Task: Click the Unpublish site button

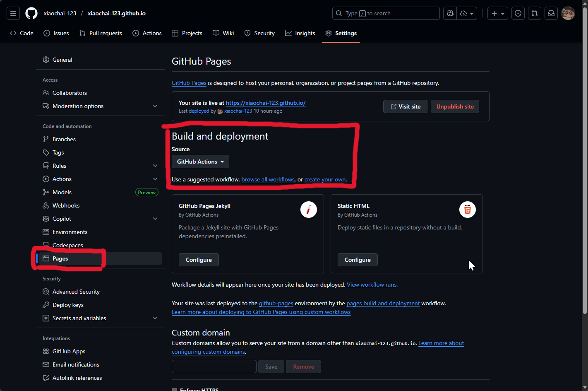Action: tap(455, 106)
